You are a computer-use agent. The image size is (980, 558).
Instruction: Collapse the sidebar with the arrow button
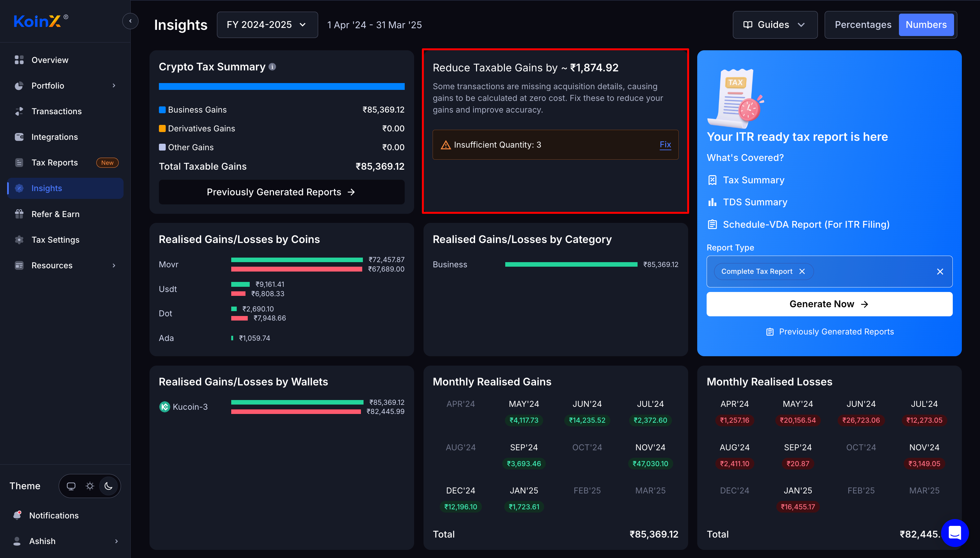point(130,21)
